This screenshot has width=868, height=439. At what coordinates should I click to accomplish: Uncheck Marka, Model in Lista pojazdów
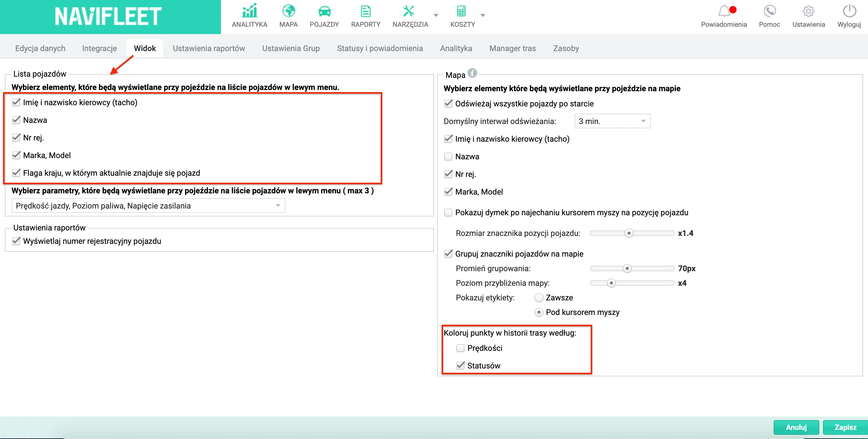click(16, 155)
